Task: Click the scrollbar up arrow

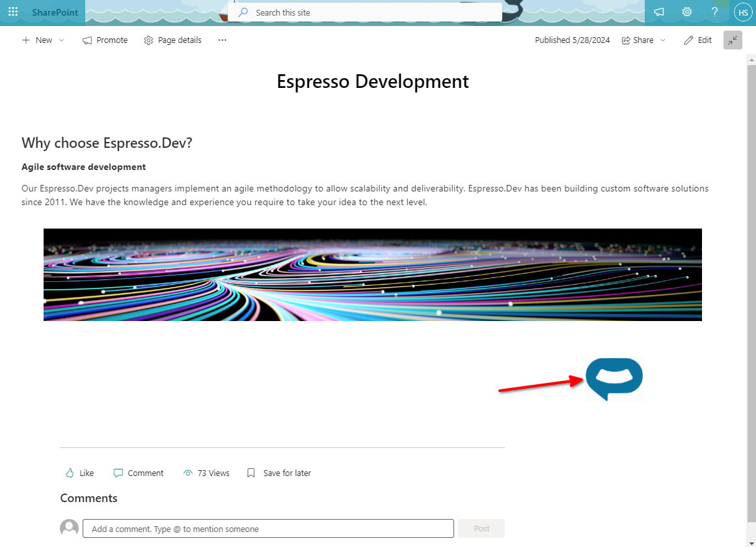Action: click(x=751, y=60)
